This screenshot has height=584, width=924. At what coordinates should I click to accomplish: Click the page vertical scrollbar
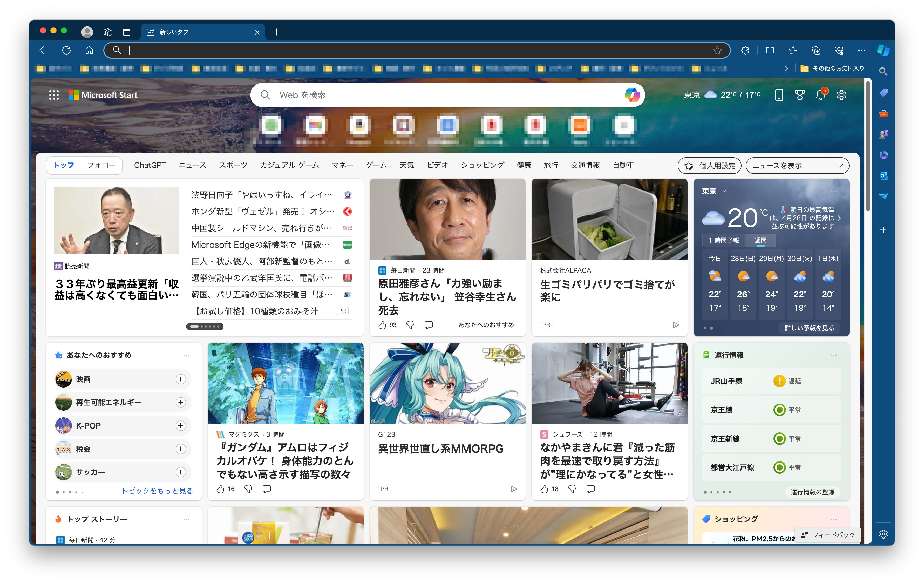pyautogui.click(x=868, y=146)
